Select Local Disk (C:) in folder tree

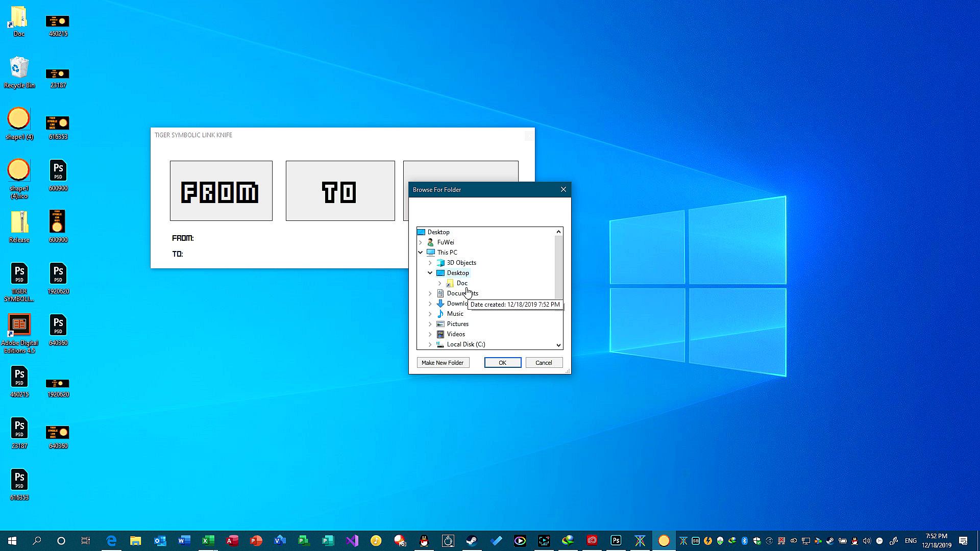click(465, 344)
